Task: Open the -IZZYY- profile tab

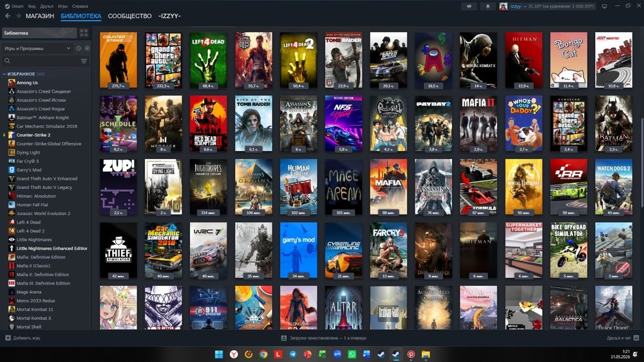Action: click(x=169, y=16)
